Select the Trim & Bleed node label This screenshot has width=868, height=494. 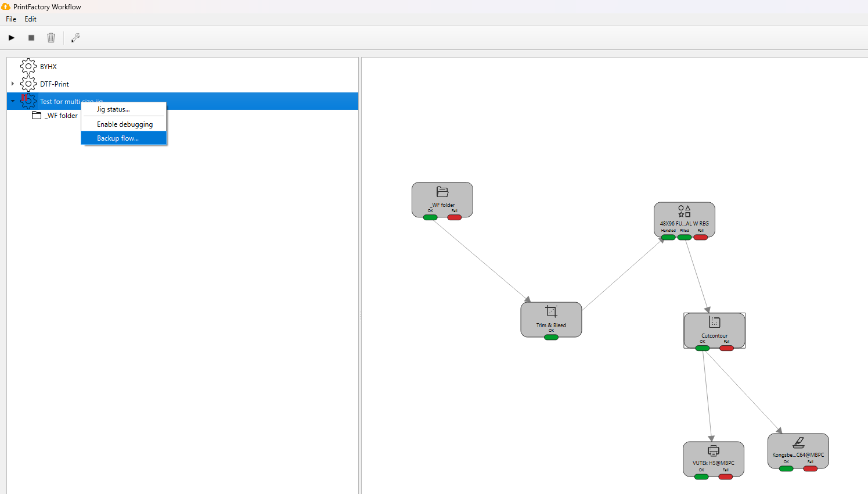click(x=551, y=325)
